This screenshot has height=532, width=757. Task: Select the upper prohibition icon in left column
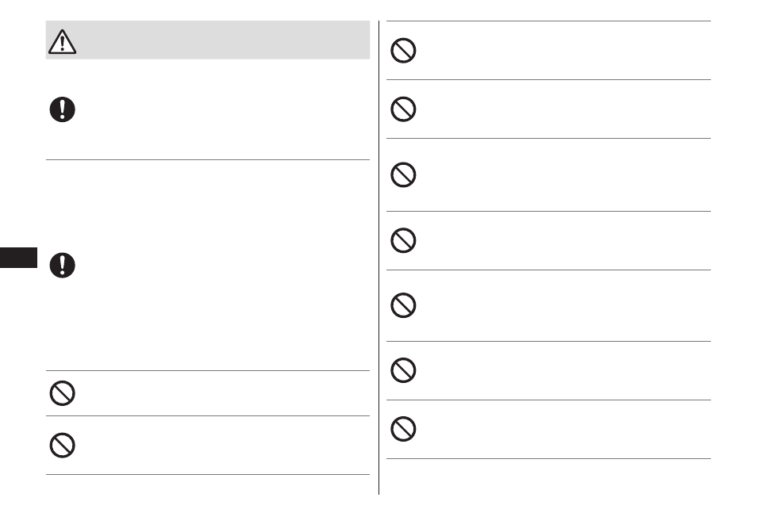click(x=62, y=393)
